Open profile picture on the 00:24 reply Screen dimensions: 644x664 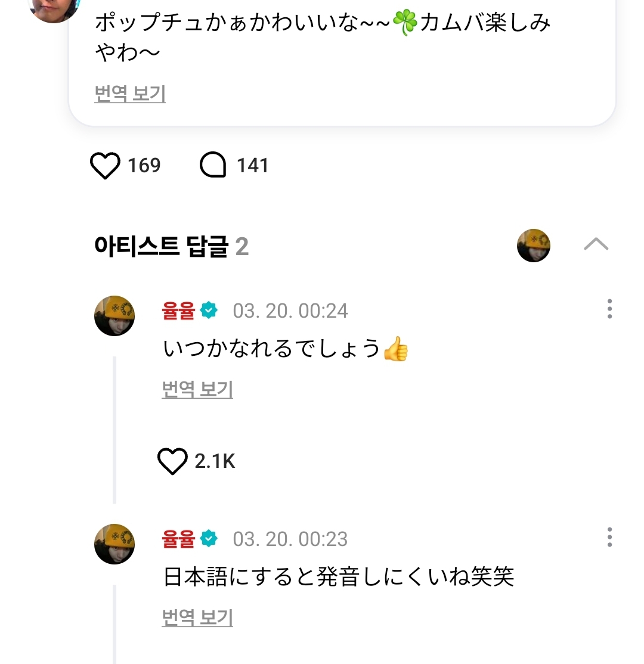(x=114, y=316)
